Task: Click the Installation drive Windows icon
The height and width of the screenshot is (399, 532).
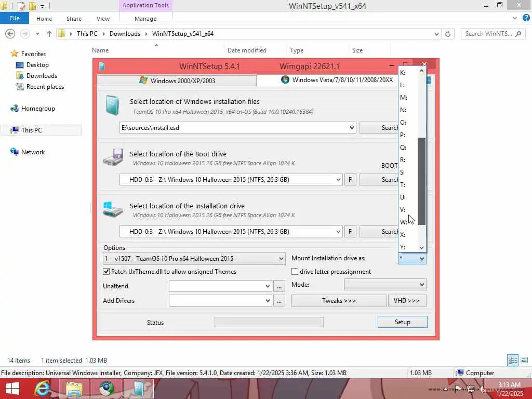Action: [x=113, y=209]
